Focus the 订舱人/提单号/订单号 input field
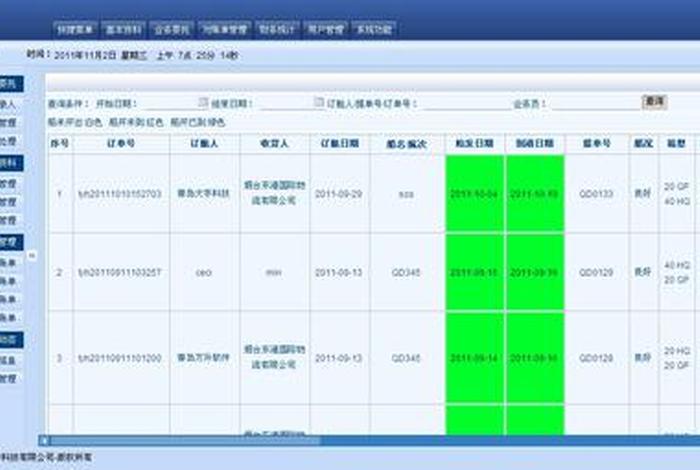700x470 pixels. pyautogui.click(x=466, y=103)
